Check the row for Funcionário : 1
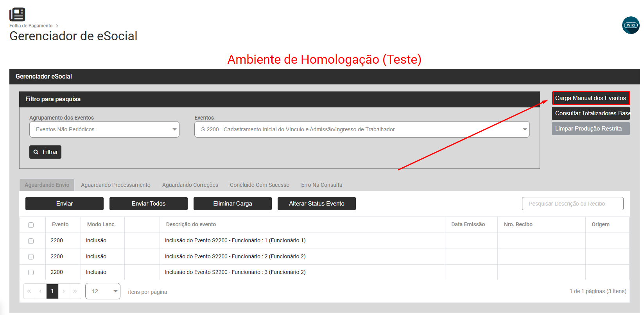Viewport: 644px width, 315px height. (31, 241)
